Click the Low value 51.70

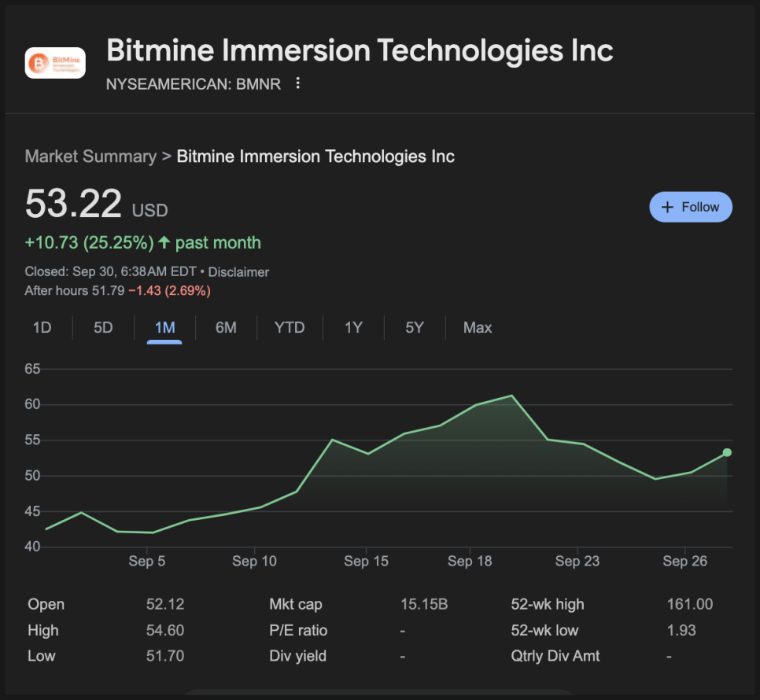[x=165, y=656]
